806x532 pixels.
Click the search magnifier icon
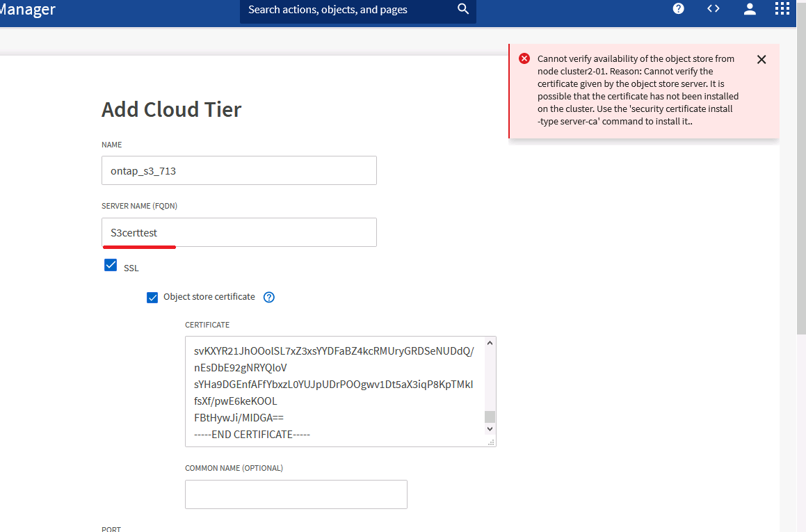(x=463, y=9)
